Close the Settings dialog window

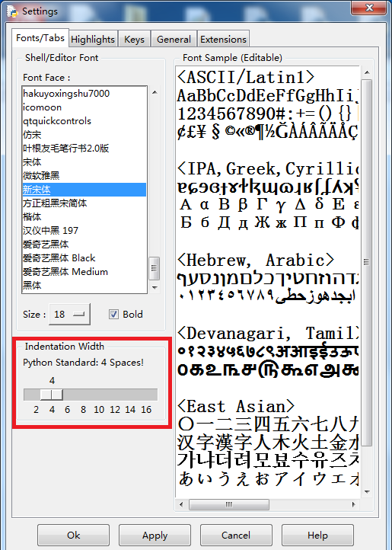368,8
